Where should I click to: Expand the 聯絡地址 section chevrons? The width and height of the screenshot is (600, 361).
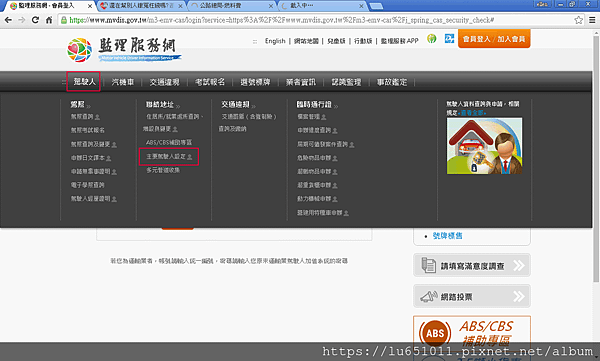tap(178, 106)
